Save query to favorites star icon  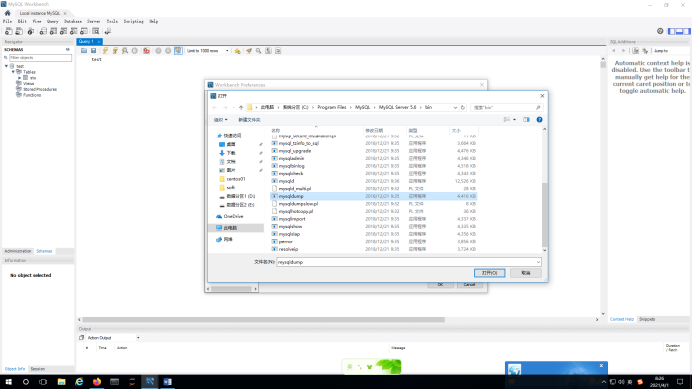coord(237,51)
